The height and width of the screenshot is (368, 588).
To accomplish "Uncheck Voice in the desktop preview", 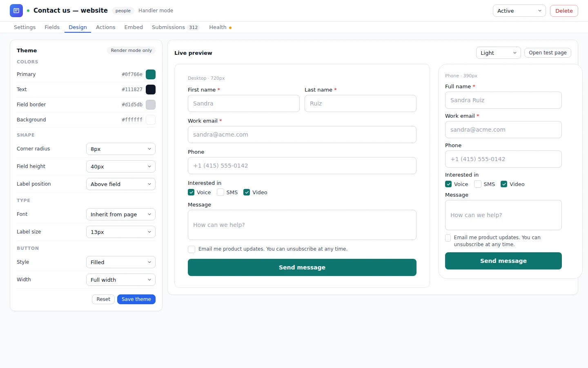I will tap(191, 192).
